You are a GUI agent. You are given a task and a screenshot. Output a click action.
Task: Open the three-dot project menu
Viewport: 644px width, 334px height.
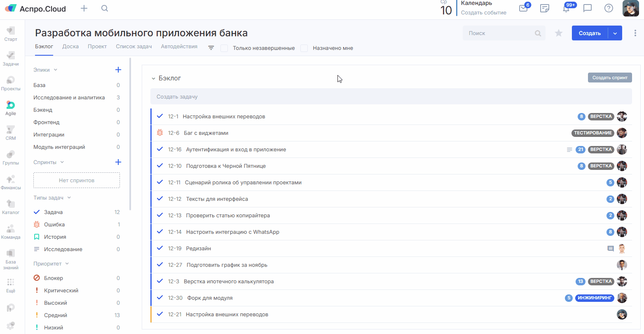pyautogui.click(x=635, y=33)
